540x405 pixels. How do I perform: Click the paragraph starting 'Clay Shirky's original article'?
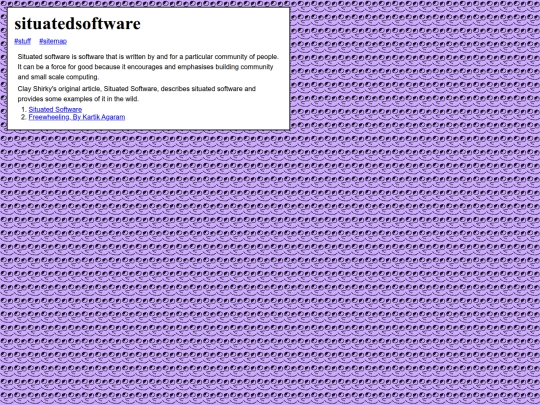tap(148, 94)
